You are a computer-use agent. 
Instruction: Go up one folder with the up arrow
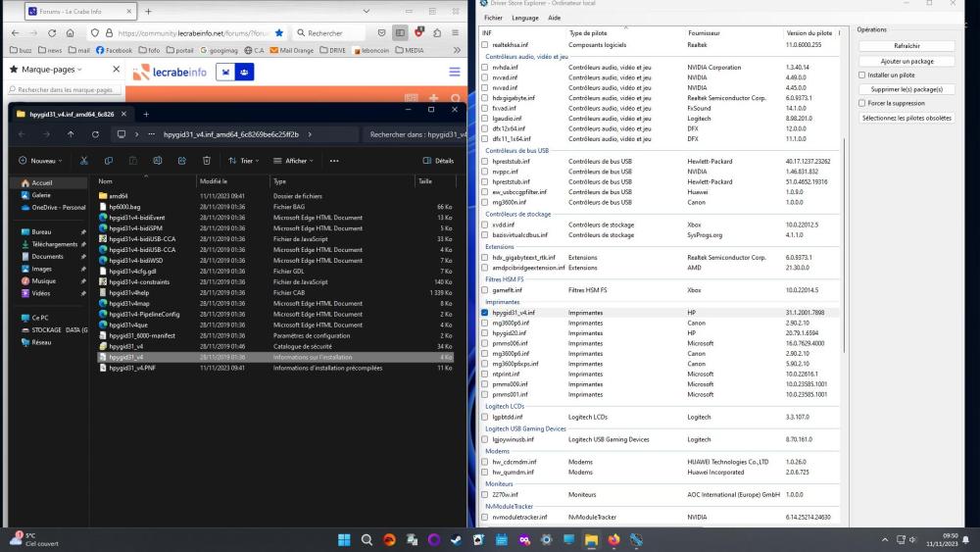point(70,134)
